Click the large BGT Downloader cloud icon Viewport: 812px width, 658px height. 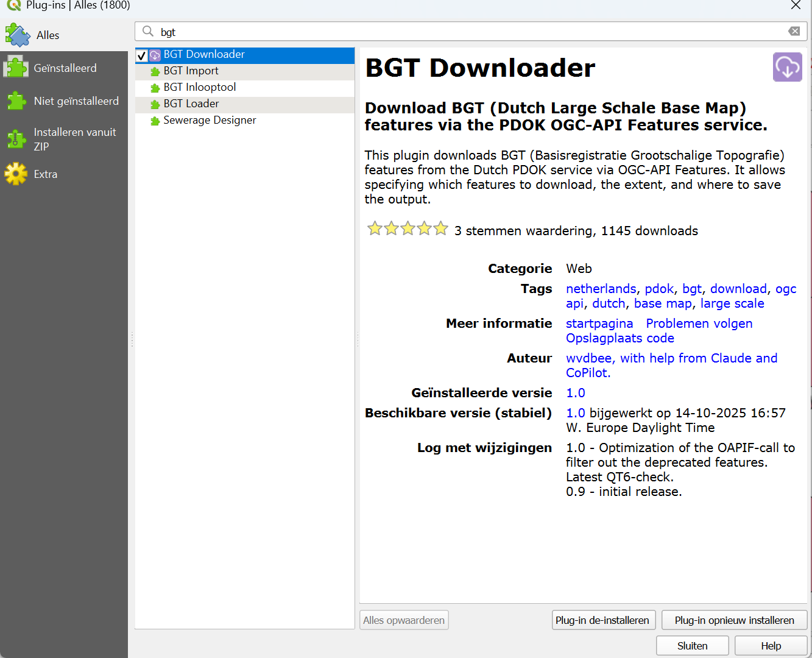click(x=787, y=67)
